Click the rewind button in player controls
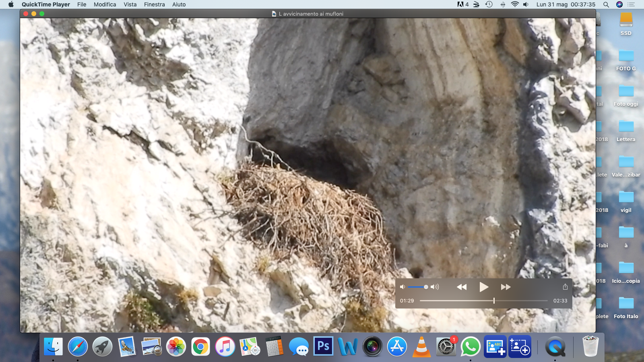 (462, 287)
